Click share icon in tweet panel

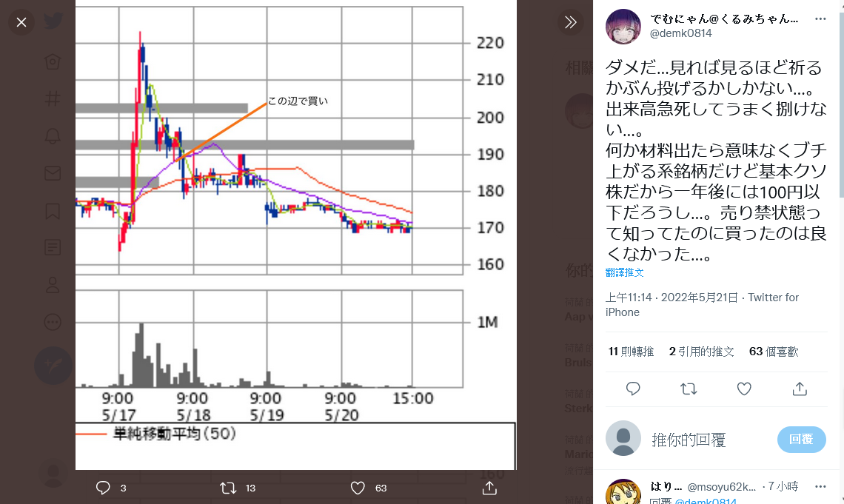800,389
